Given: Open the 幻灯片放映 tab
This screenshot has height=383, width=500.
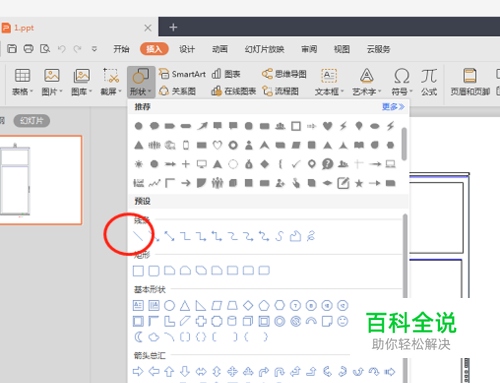Looking at the screenshot, I should pos(264,49).
